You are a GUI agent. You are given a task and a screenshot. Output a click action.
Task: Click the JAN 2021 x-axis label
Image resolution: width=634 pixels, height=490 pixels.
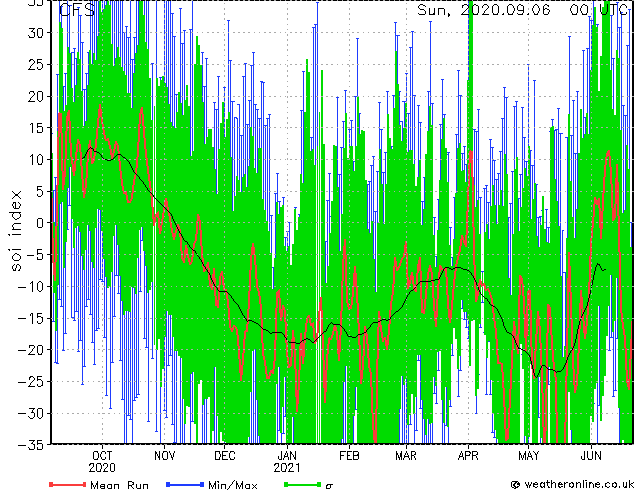287,462
